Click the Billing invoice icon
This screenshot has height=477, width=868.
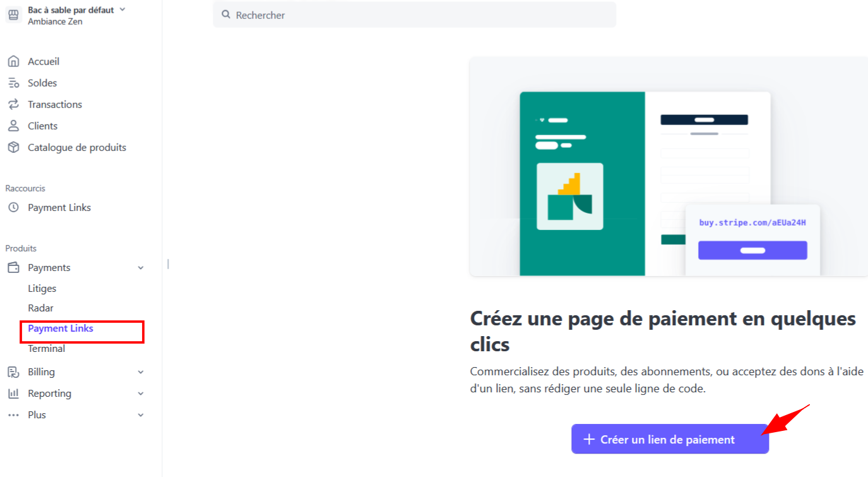point(13,372)
